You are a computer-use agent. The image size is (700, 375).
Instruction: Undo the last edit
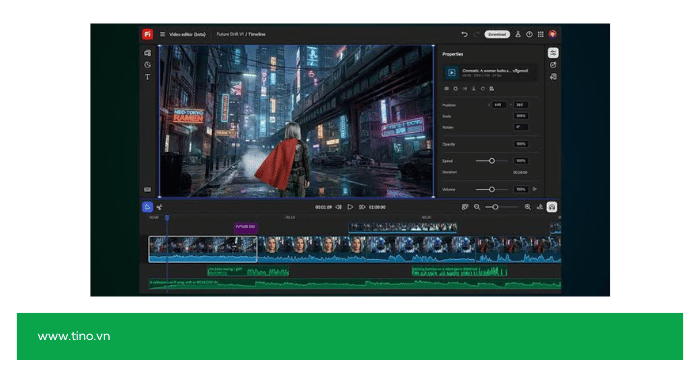pos(464,34)
